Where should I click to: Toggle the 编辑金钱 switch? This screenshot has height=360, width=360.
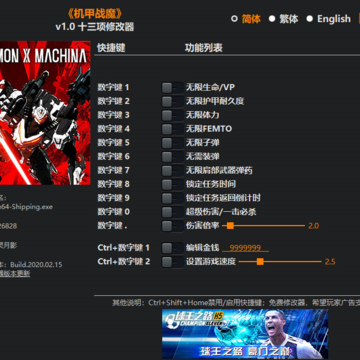(x=172, y=248)
